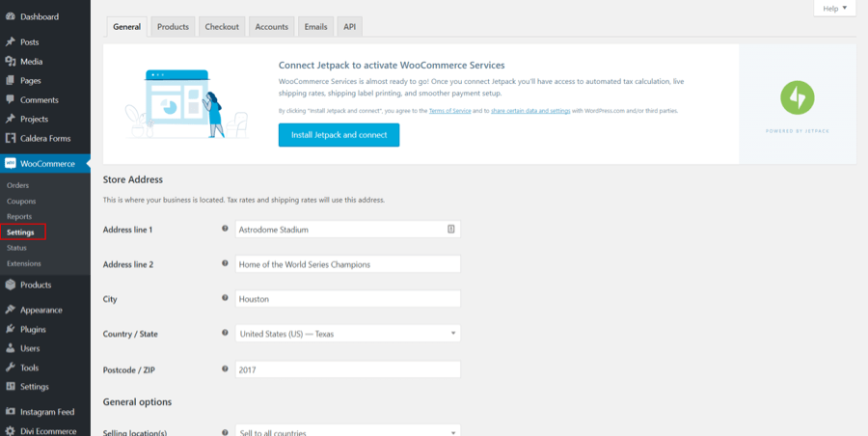
Task: Open Status under WooCommerce menu
Action: pos(16,248)
